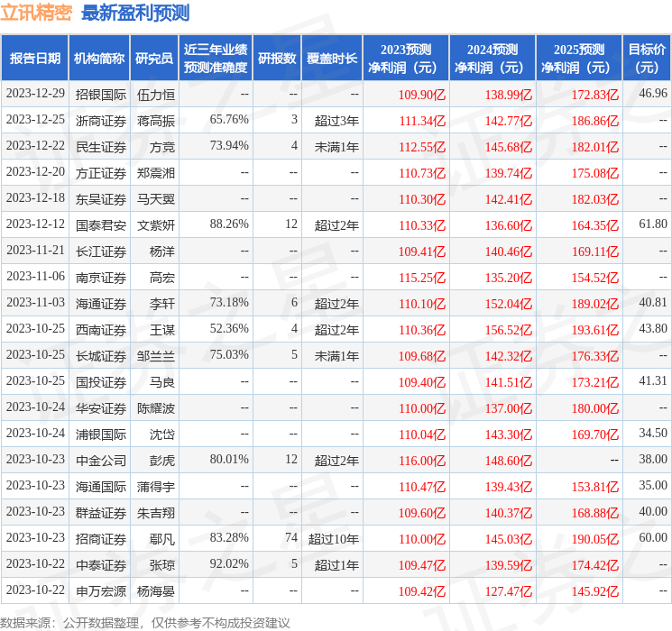Select the 研究员 column header
This screenshot has width=672, height=631.
154,58
